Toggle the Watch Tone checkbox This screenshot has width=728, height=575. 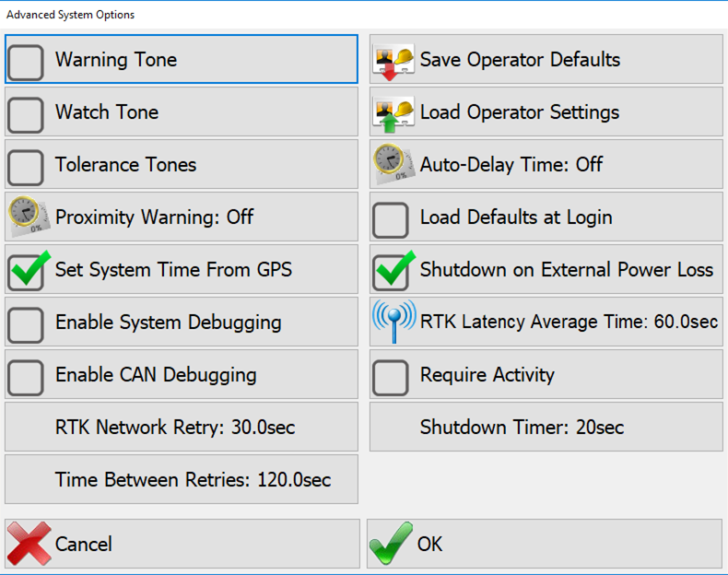click(x=26, y=115)
